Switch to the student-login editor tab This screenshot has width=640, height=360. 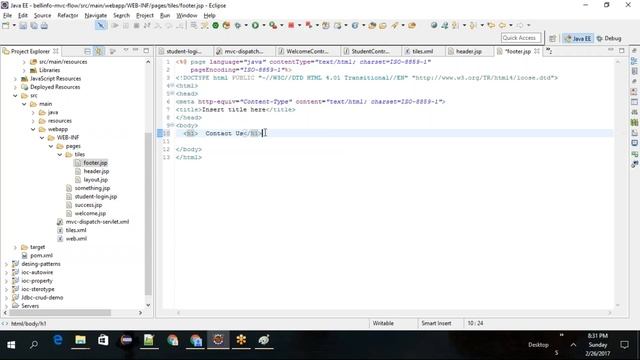coord(184,51)
